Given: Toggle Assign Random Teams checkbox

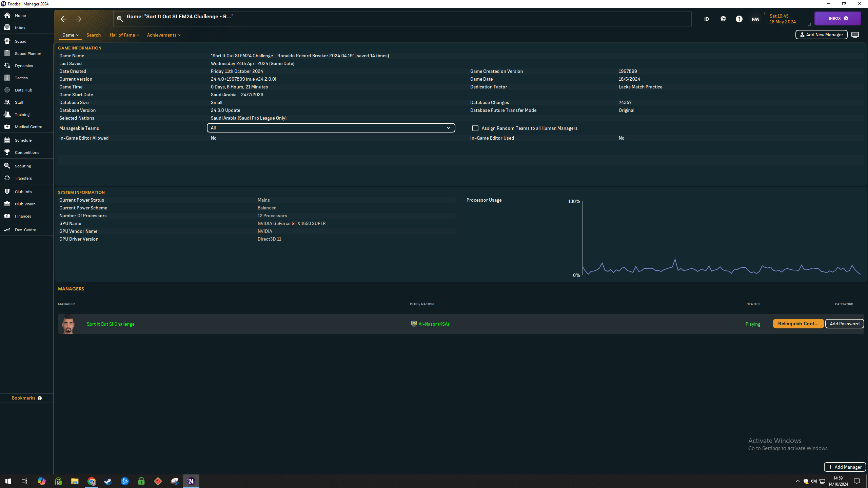Looking at the screenshot, I should (x=475, y=128).
